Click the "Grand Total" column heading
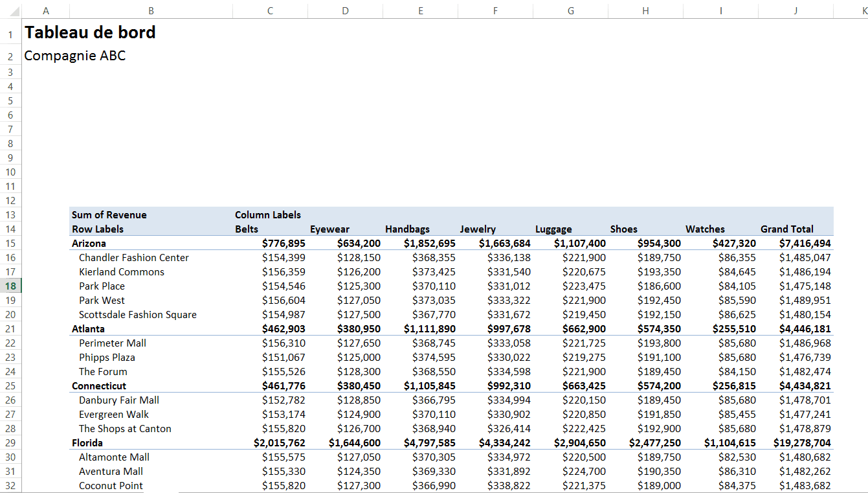Screen dimensions: 868x493 pyautogui.click(x=787, y=229)
